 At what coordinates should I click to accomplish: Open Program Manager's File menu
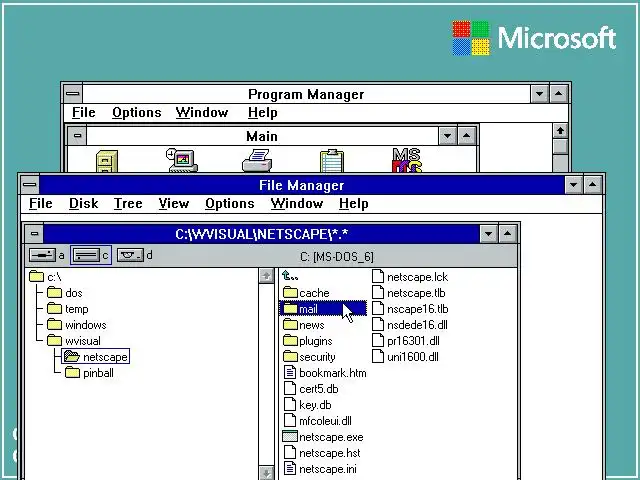84,112
